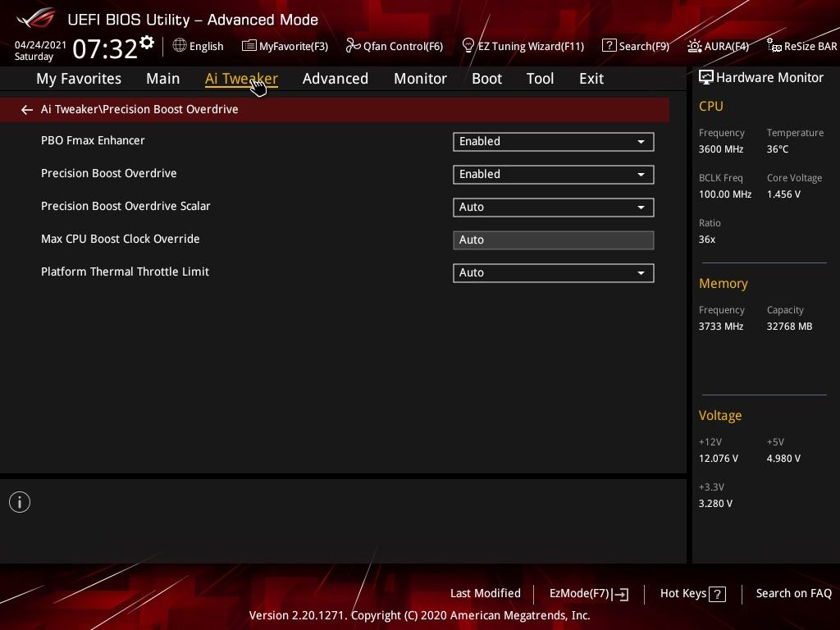Screen dimensions: 840x630
Task: Click the ROG logo icon
Action: (35, 18)
